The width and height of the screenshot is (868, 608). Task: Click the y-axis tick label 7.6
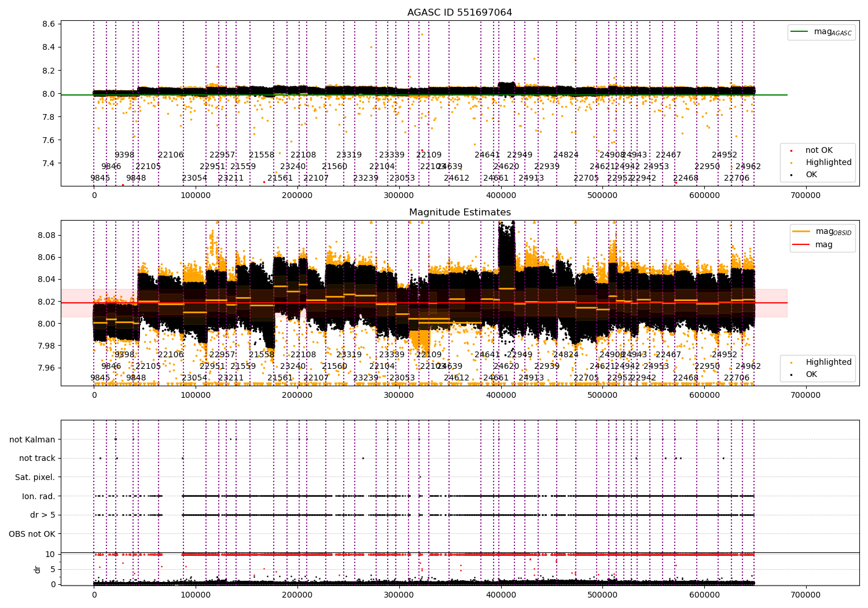point(49,140)
